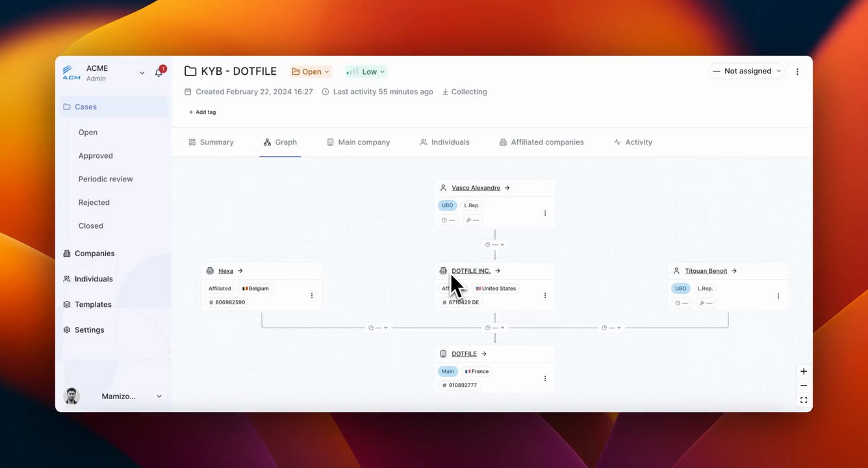868x468 pixels.
Task: Switch to the Graph tab
Action: point(280,142)
